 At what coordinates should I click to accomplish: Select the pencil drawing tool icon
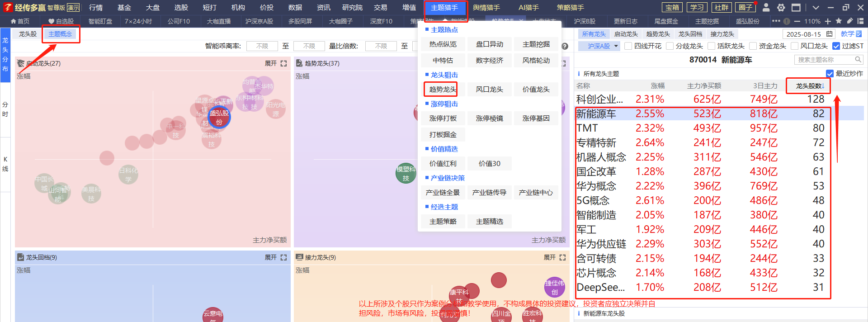pos(849,21)
